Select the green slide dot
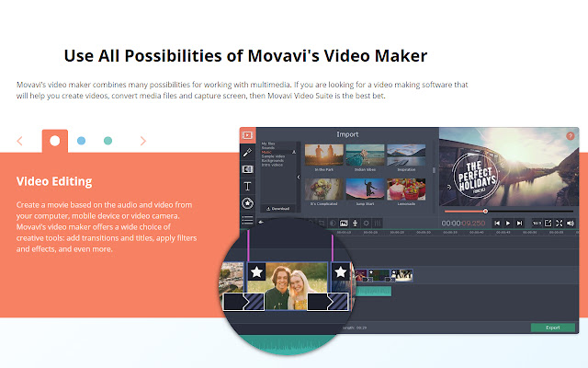The height and width of the screenshot is (368, 588). click(107, 141)
